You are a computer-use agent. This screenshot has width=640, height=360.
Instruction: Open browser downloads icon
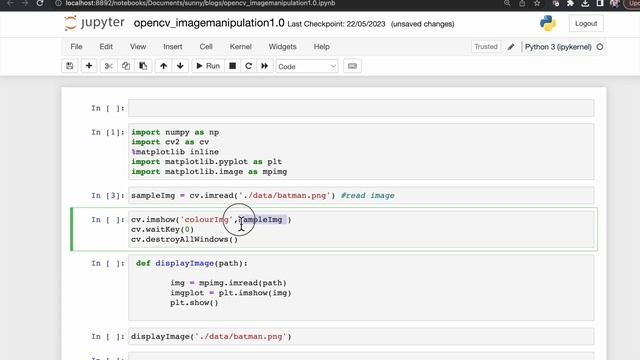pos(585,3)
